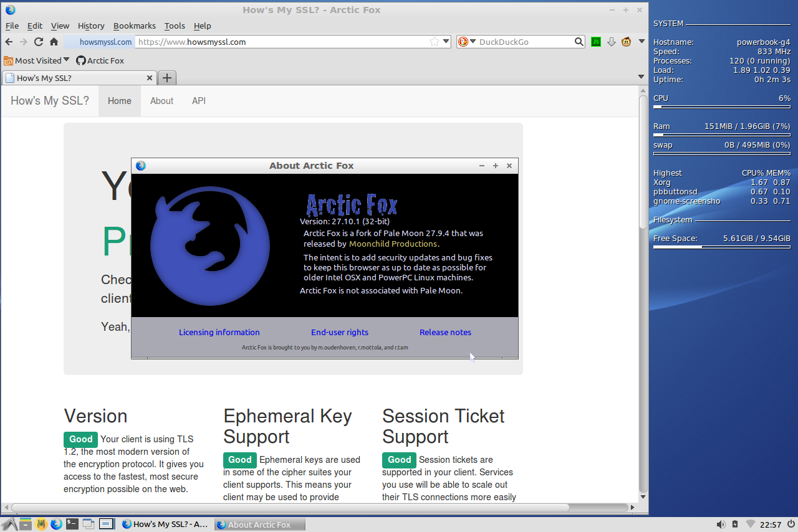
Task: Click the 22:57 clock
Action: coord(771,525)
